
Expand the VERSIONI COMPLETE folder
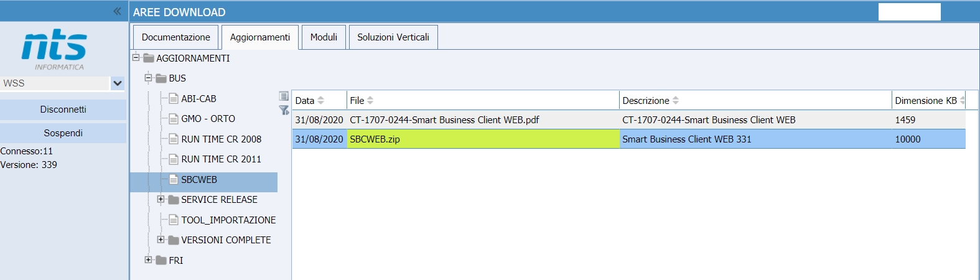pos(161,240)
